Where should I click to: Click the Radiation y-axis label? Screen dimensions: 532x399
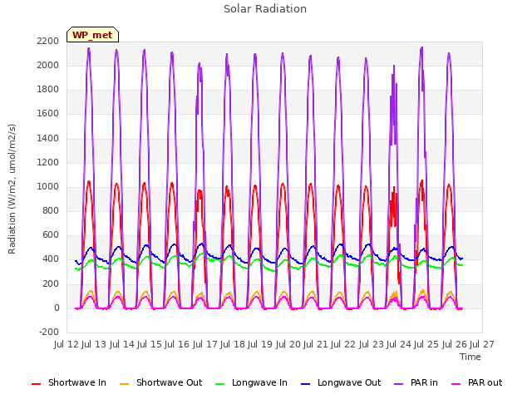point(12,189)
